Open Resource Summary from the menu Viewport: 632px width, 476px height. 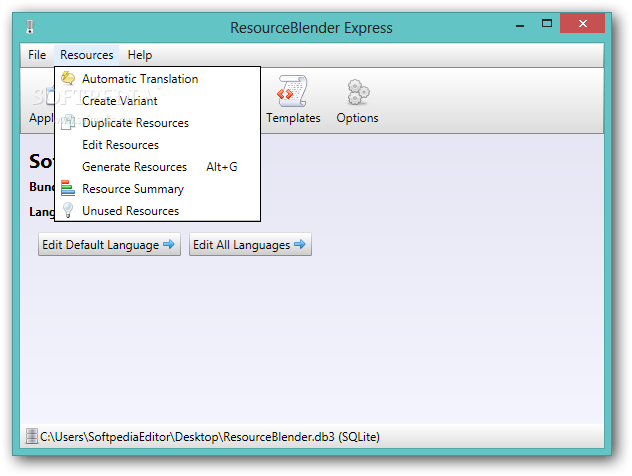click(x=158, y=189)
